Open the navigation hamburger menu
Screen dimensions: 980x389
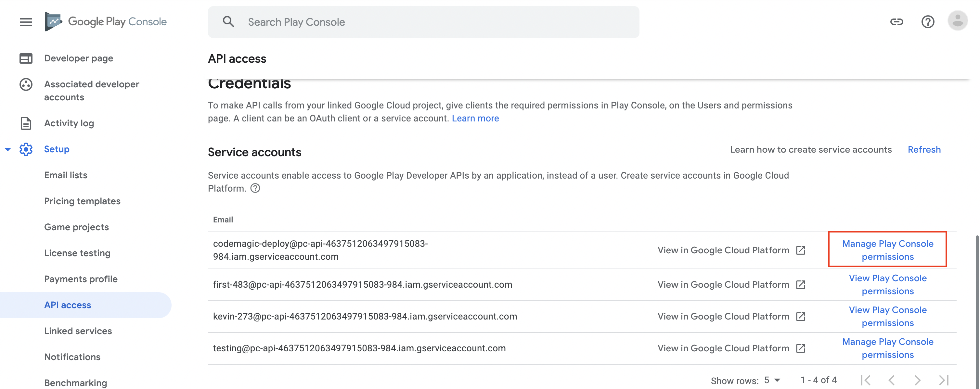coord(25,22)
